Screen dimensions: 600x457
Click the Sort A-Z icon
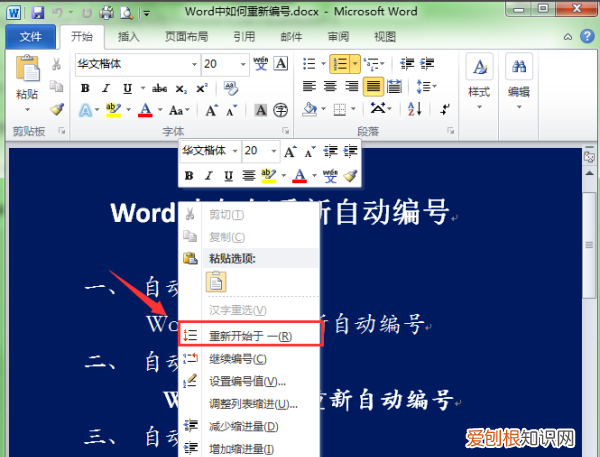coord(415,109)
